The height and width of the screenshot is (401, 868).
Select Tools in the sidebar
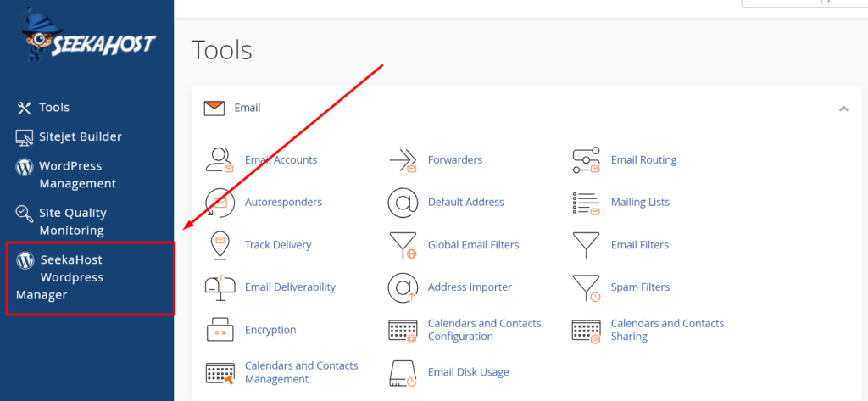54,108
